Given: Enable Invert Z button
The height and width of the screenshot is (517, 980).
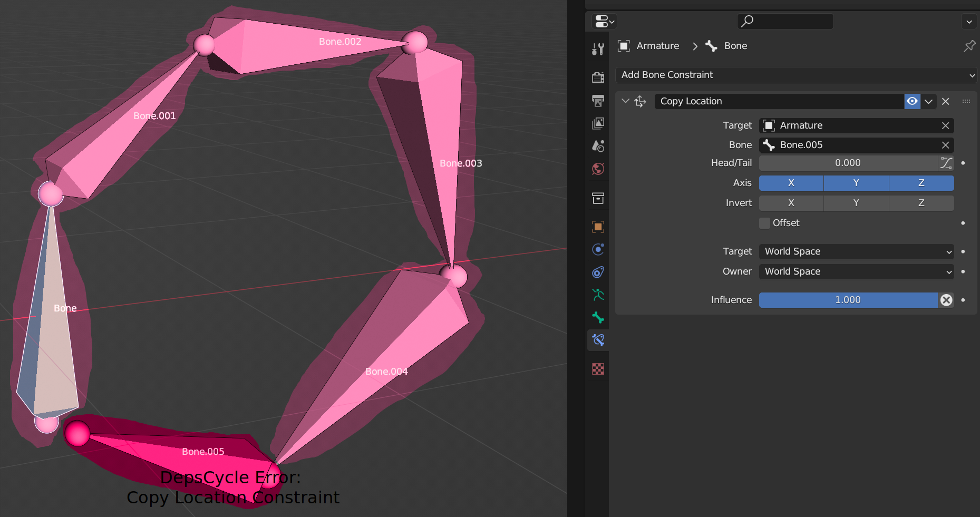Looking at the screenshot, I should (x=921, y=203).
